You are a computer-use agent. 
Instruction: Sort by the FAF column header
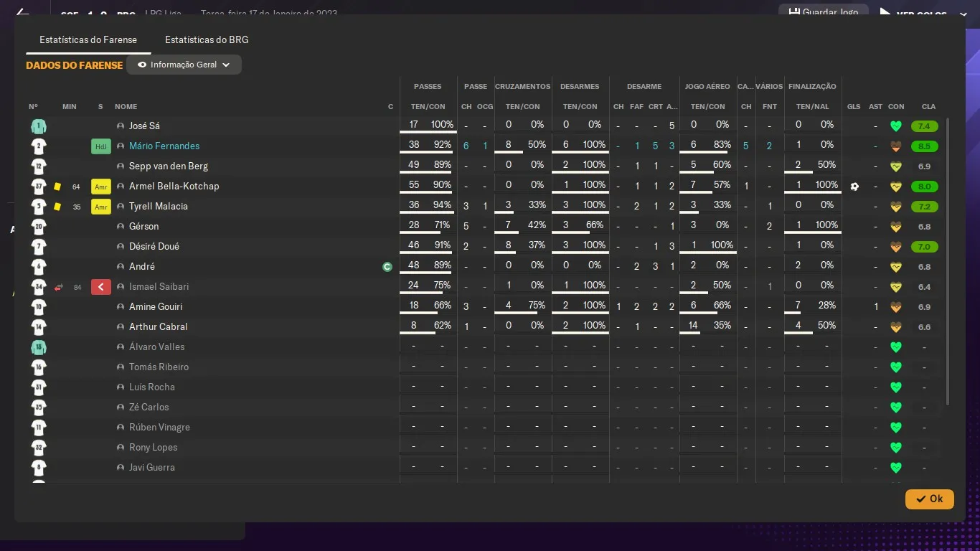pyautogui.click(x=636, y=107)
